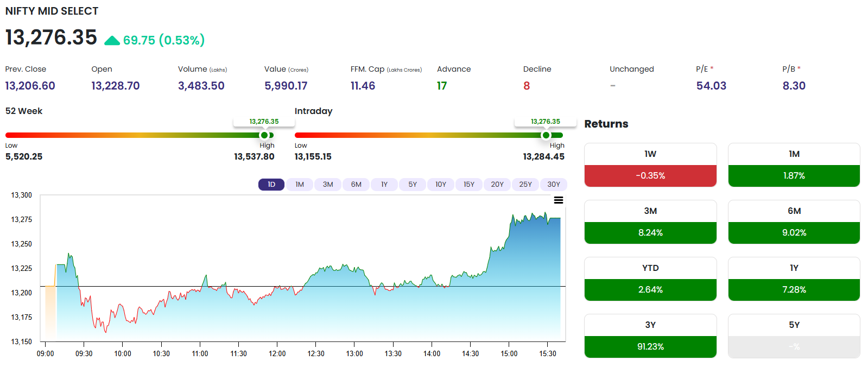The height and width of the screenshot is (367, 868).
Task: Click the 52 Week 13,276.35 tooltip label
Action: [x=264, y=122]
